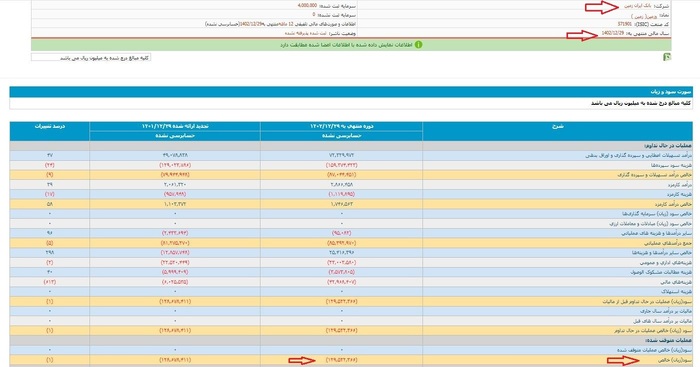Click red arrow beside سود(زیان) خالص label
The height and width of the screenshot is (367, 700).
point(623,361)
